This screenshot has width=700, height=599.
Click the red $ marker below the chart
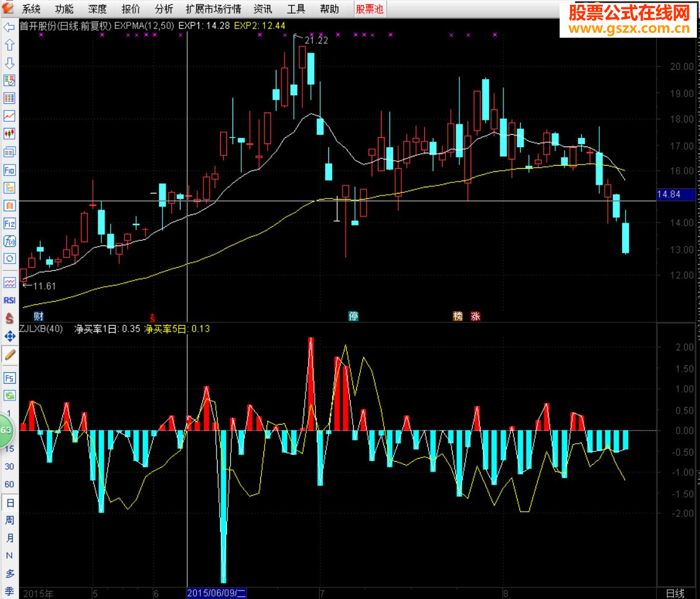(152, 317)
